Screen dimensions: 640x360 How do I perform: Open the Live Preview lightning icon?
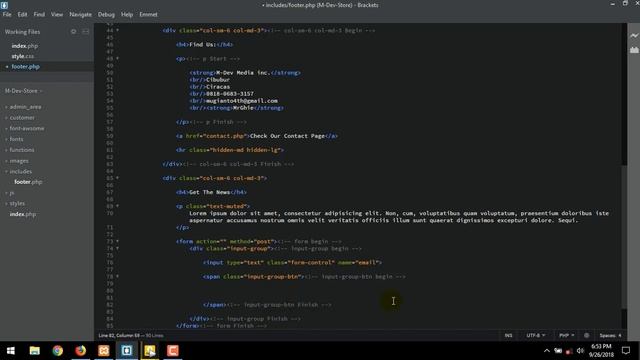click(x=634, y=36)
